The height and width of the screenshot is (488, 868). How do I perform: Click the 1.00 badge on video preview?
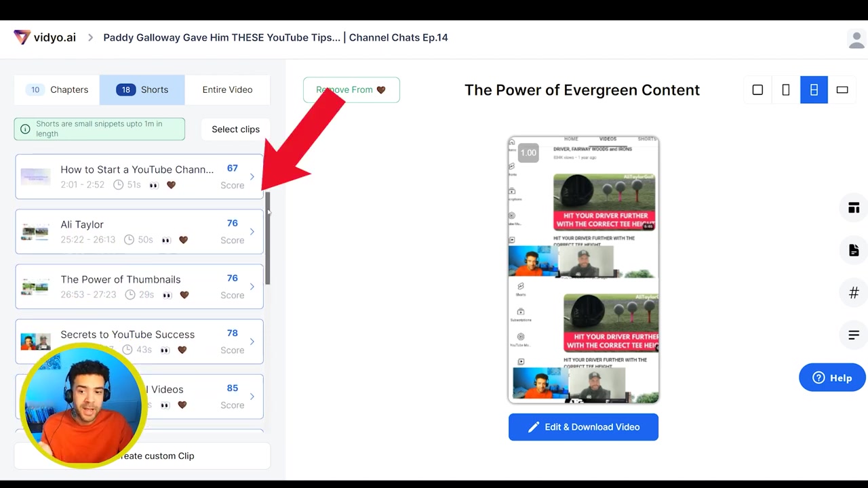[528, 152]
